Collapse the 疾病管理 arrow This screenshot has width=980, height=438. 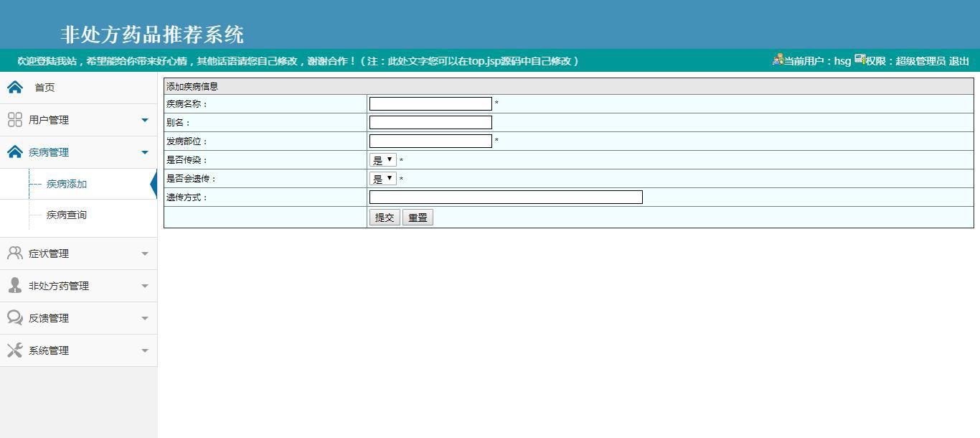[x=145, y=152]
